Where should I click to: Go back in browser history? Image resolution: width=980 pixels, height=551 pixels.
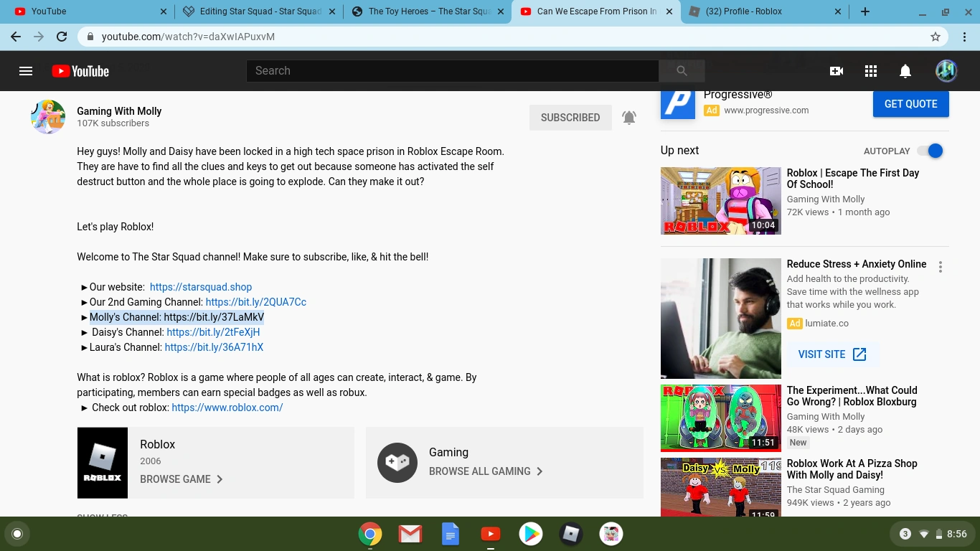coord(16,37)
